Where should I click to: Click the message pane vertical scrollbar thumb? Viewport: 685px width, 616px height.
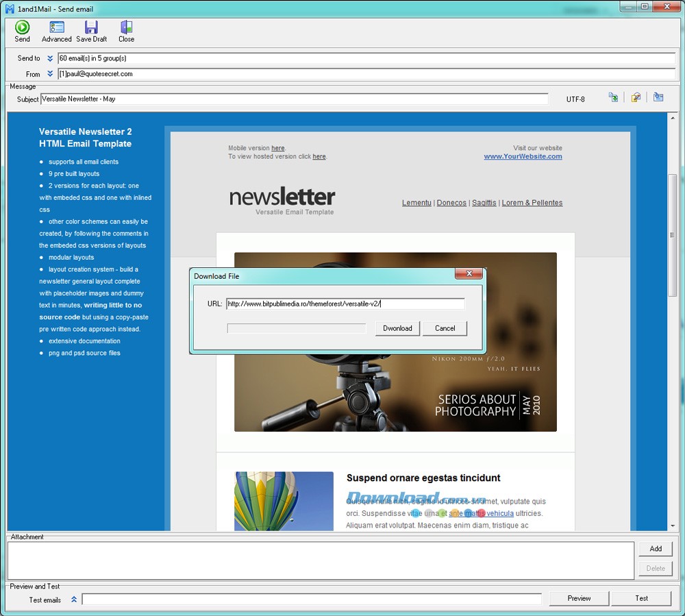(672, 235)
